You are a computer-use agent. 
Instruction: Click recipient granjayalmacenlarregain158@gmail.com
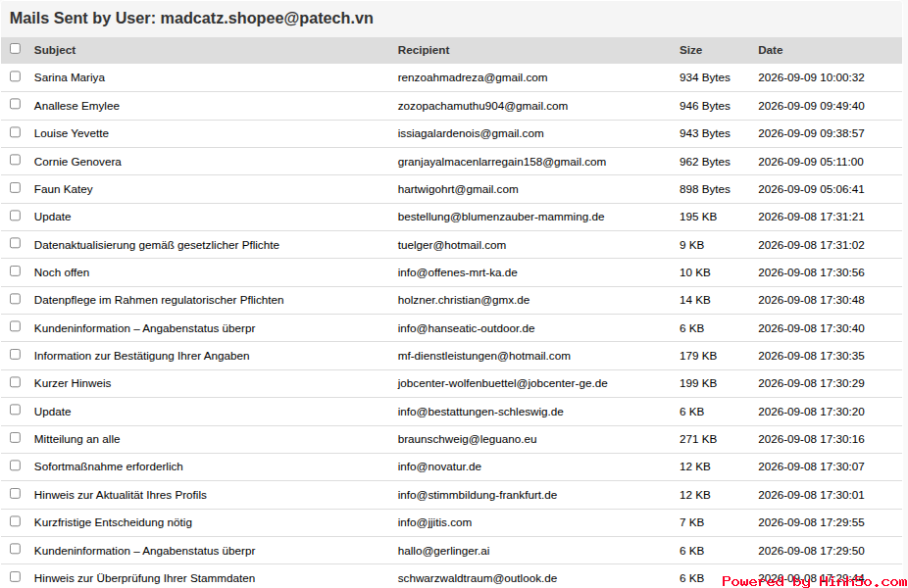click(x=501, y=162)
